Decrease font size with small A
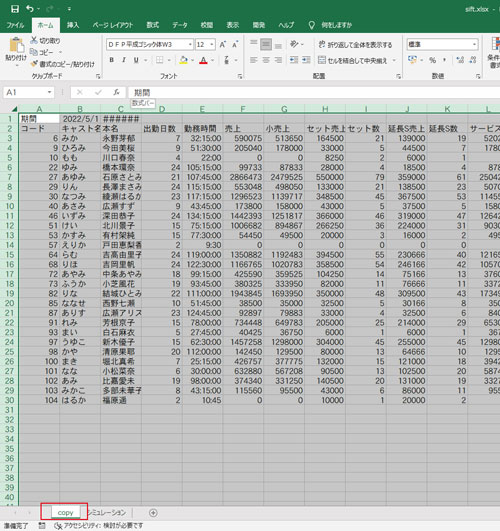500x531 pixels. [235, 45]
